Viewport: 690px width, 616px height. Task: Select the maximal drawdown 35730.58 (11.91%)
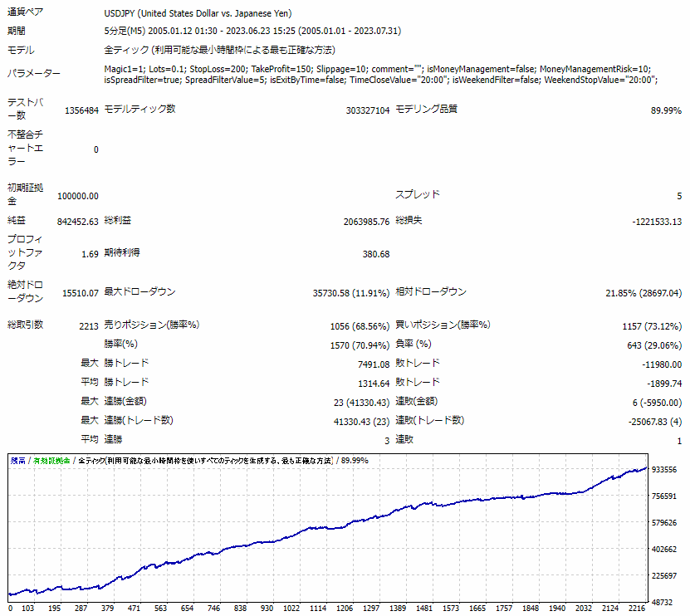click(351, 293)
